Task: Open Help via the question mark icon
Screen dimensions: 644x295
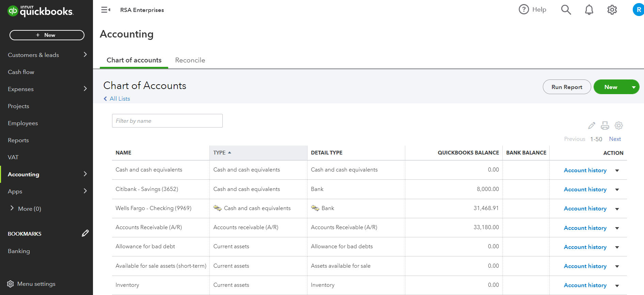Action: click(524, 10)
